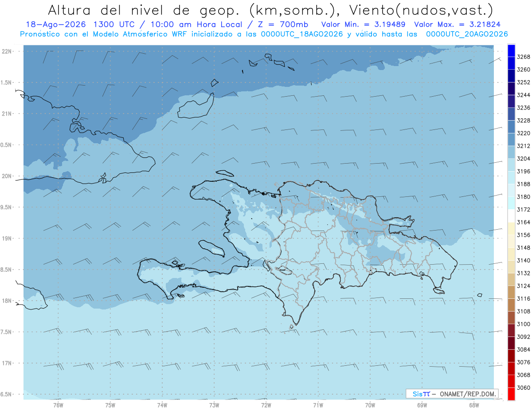Click the legend value 3252

[524, 82]
